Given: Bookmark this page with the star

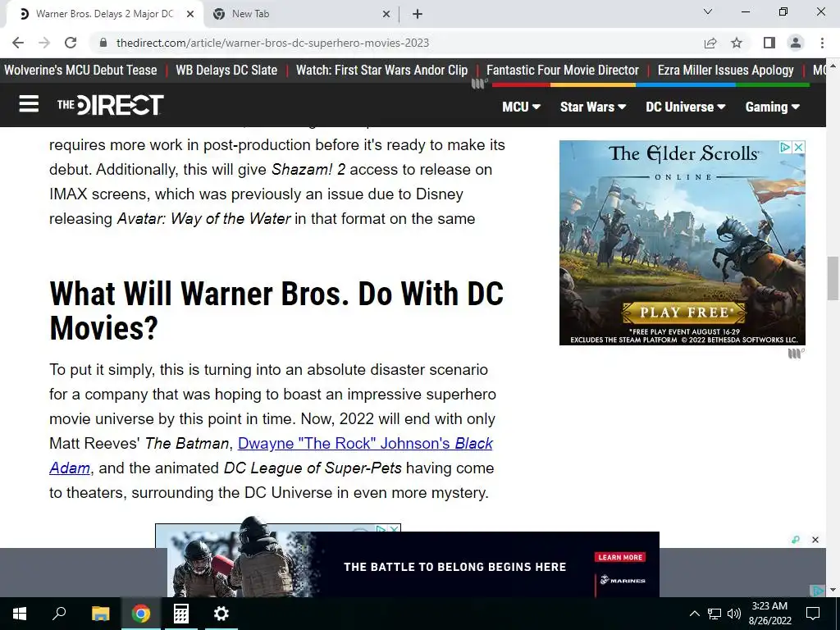Looking at the screenshot, I should tap(737, 43).
